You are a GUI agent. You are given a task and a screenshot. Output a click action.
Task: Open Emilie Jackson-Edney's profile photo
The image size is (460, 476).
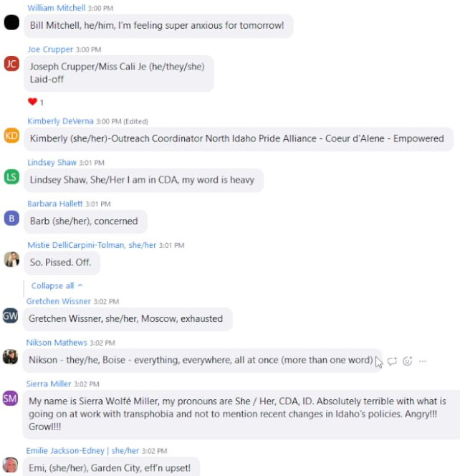click(x=10, y=465)
